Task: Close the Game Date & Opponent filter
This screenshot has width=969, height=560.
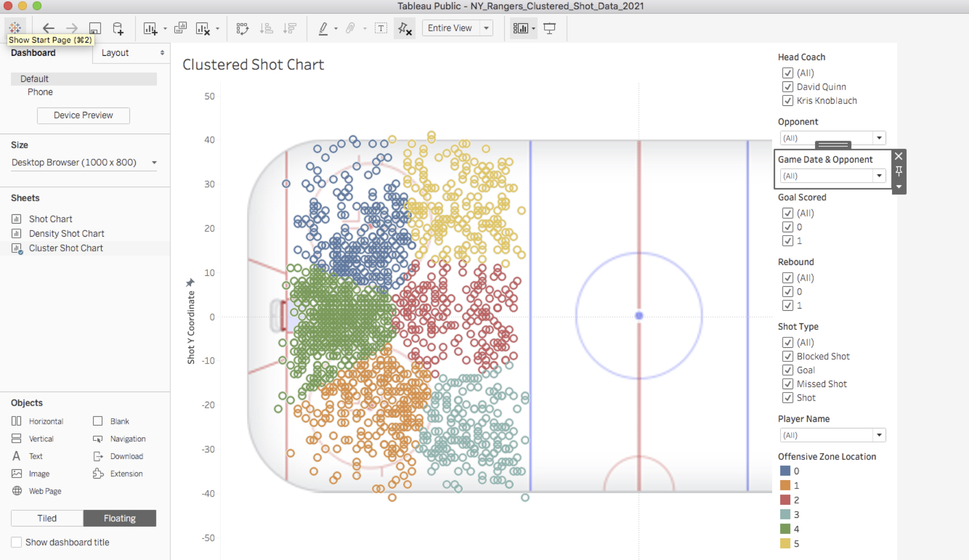Action: [x=899, y=156]
